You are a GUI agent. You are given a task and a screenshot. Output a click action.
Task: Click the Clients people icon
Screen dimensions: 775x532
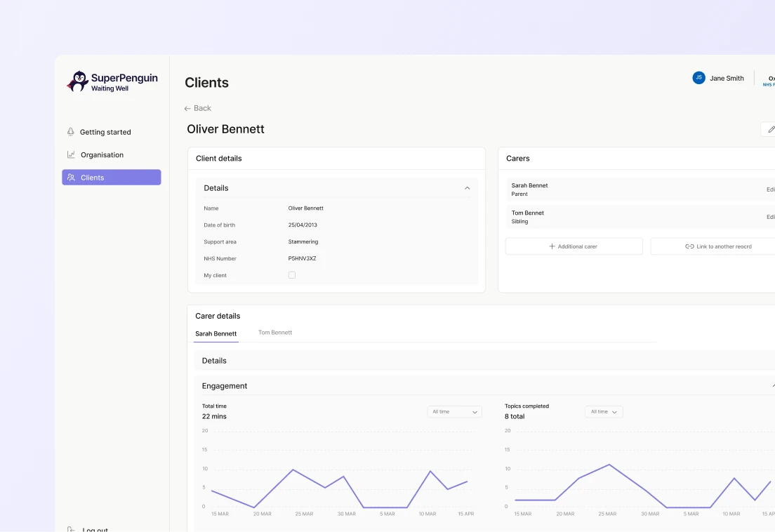pos(71,178)
